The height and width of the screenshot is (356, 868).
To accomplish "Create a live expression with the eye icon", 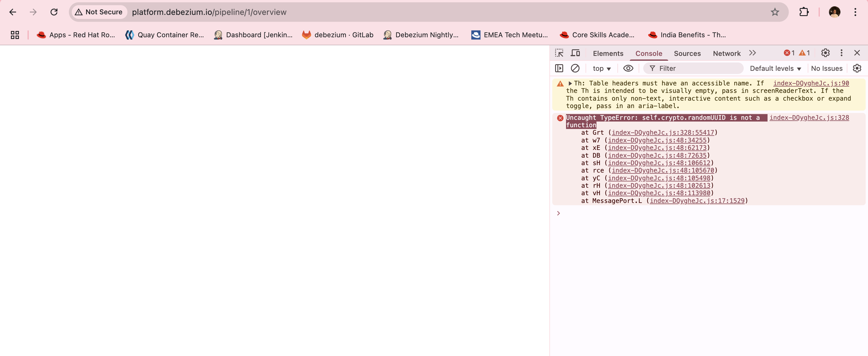I will [x=628, y=68].
